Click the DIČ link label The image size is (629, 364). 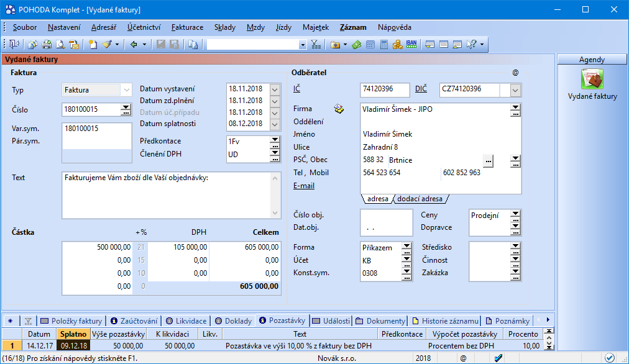tap(421, 89)
